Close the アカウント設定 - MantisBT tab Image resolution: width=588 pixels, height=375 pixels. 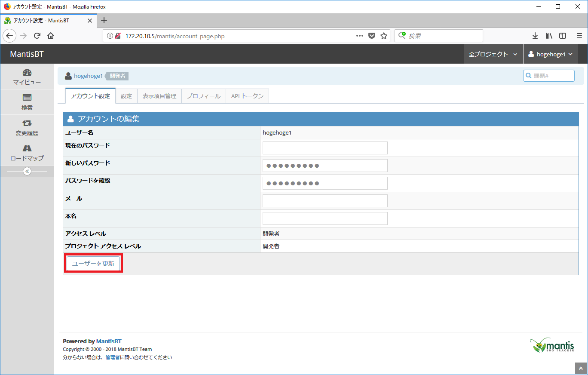(89, 21)
